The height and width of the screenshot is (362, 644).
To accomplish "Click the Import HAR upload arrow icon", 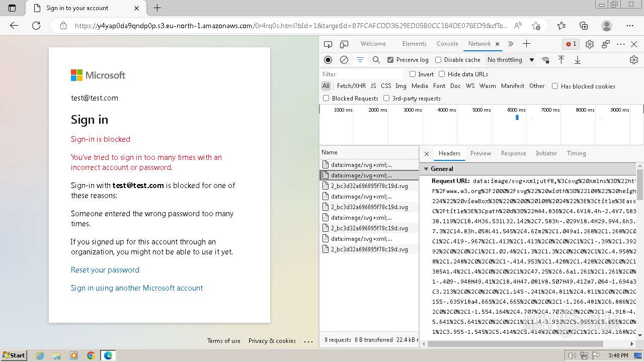I will [561, 60].
